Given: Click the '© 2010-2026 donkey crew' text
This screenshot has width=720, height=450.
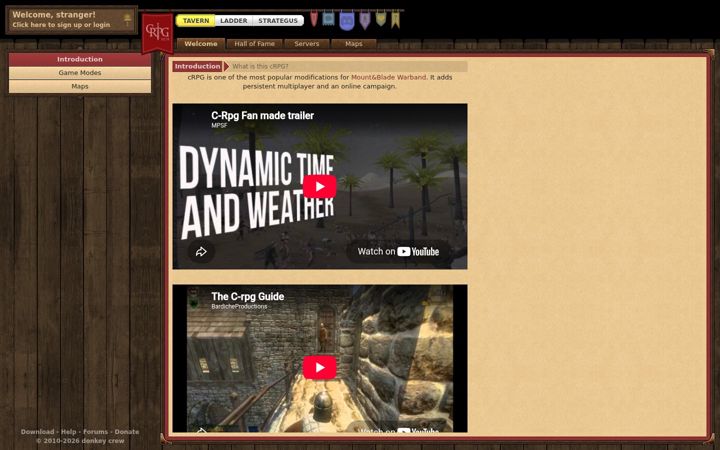Looking at the screenshot, I should 80,441.
